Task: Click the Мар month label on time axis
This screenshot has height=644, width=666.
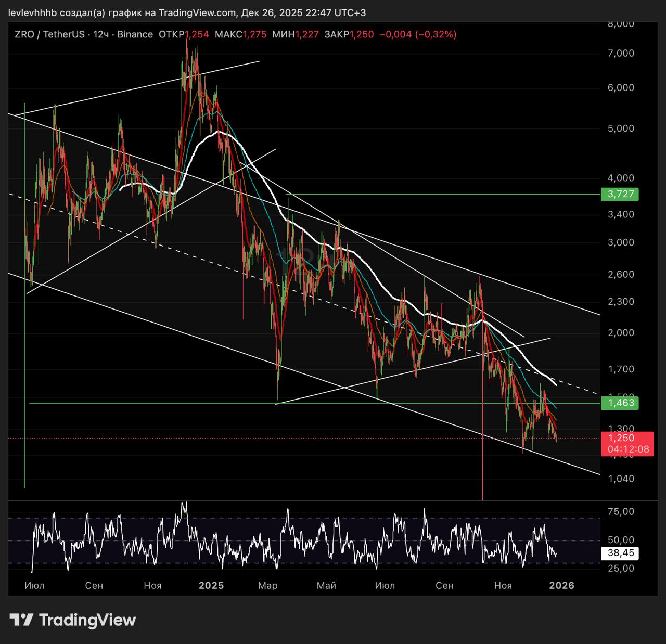Action: [267, 585]
